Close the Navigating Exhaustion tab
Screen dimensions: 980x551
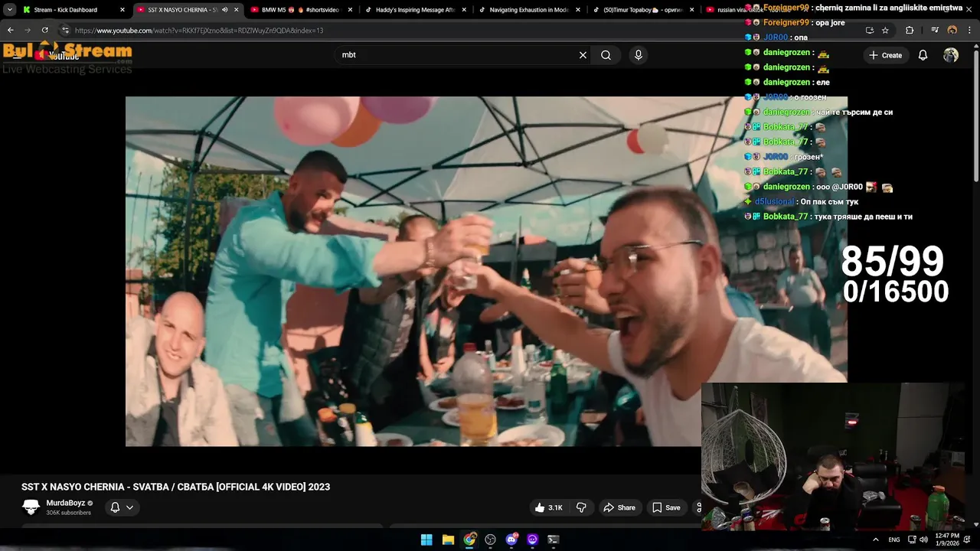pos(579,10)
